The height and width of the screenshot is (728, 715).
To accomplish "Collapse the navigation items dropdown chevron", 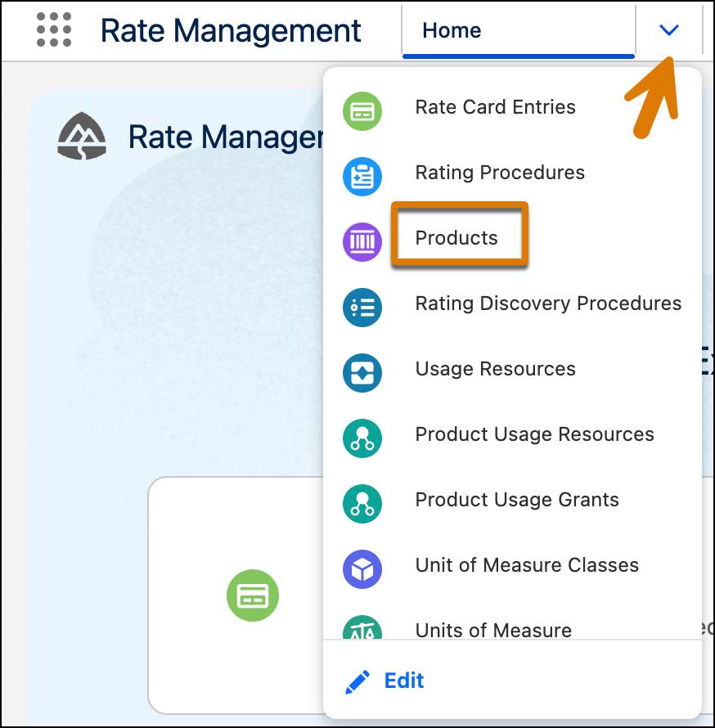I will (x=668, y=30).
